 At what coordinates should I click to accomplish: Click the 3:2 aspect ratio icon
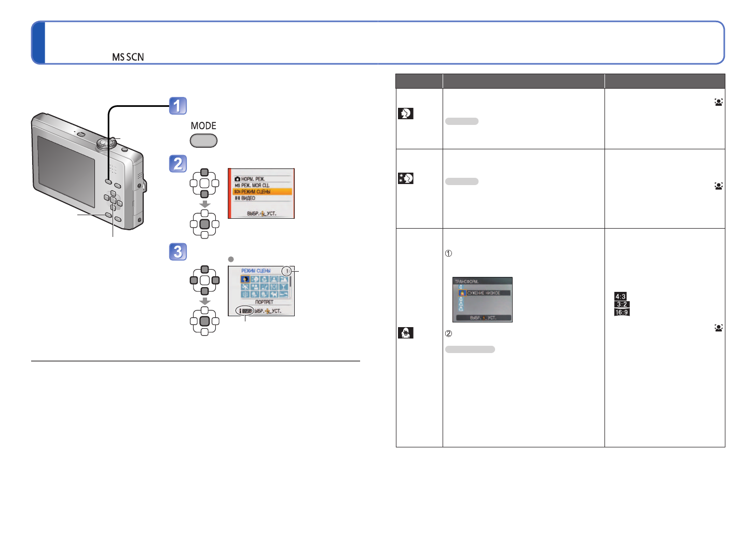621,304
